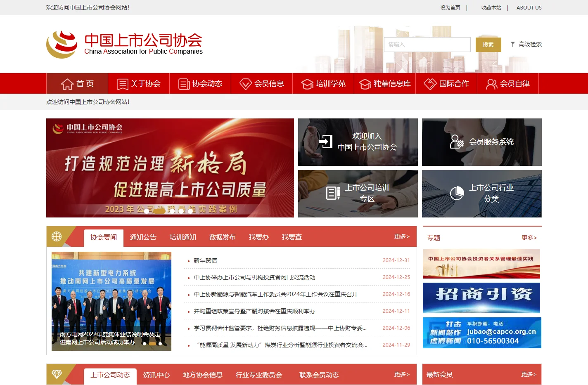Click the diamond icon in 上市公司动态 header
This screenshot has width=588, height=385.
(x=57, y=374)
